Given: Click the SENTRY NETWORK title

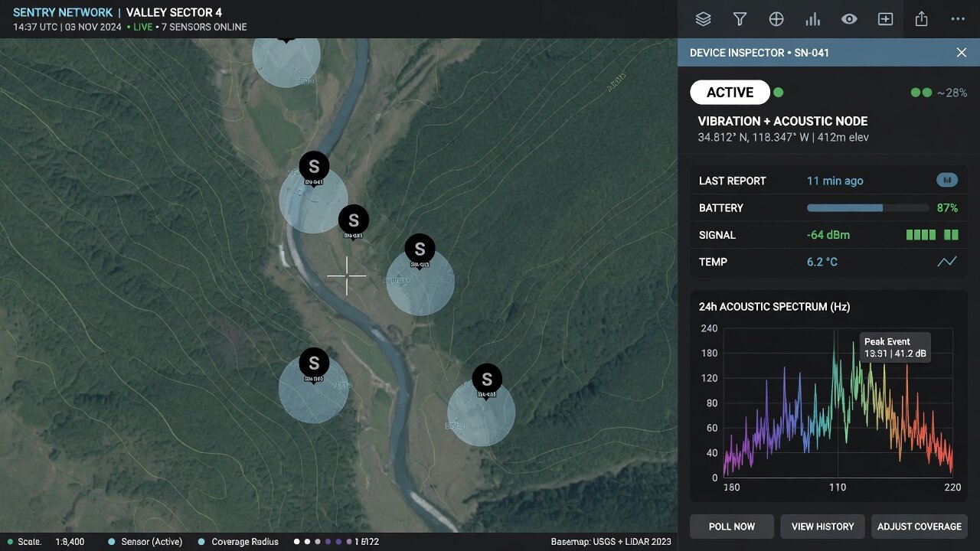Looking at the screenshot, I should pyautogui.click(x=63, y=13).
